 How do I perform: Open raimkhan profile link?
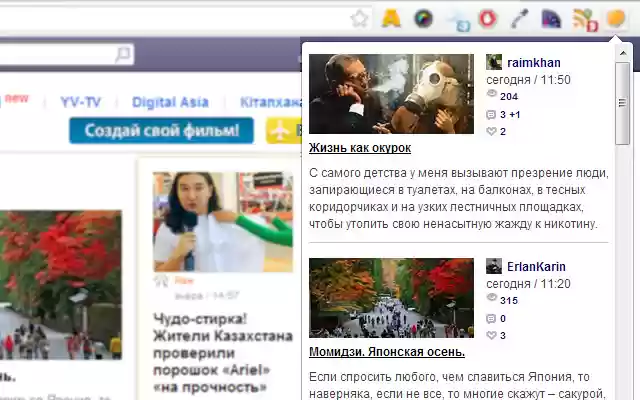(533, 62)
